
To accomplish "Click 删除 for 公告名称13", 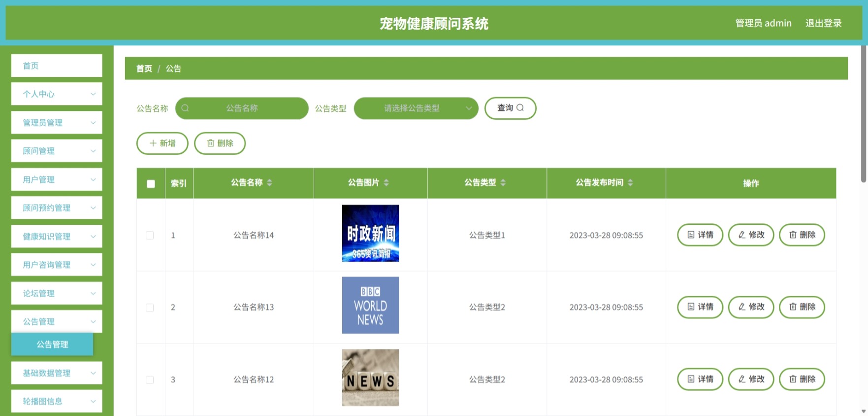I will tap(802, 307).
